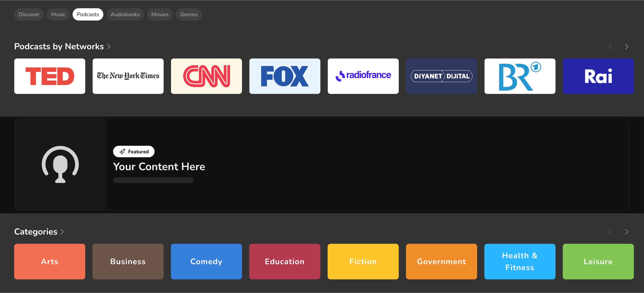Click the Featured badge button
The width and height of the screenshot is (644, 293).
(x=134, y=152)
